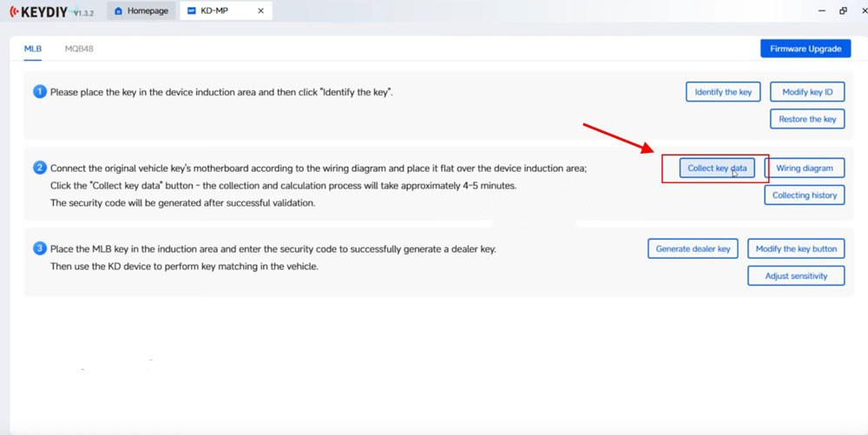View Collecting history
This screenshot has height=435, width=868.
point(804,195)
